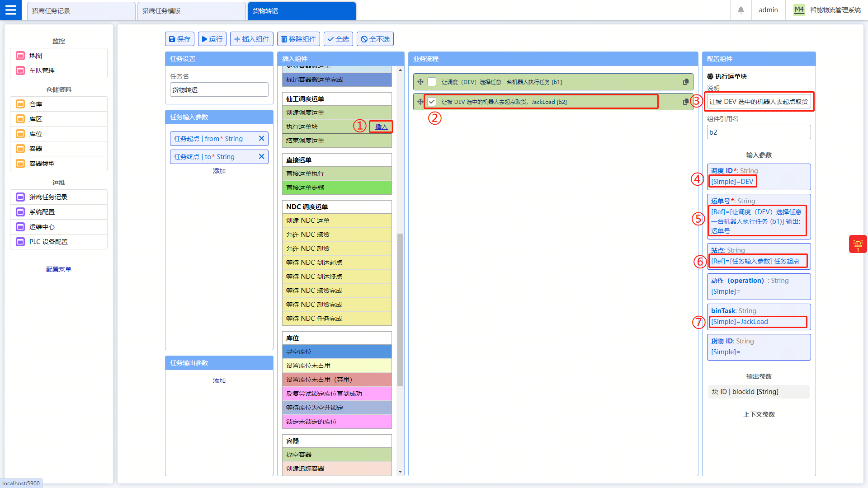Click the 移除组件 button

pyautogui.click(x=298, y=39)
